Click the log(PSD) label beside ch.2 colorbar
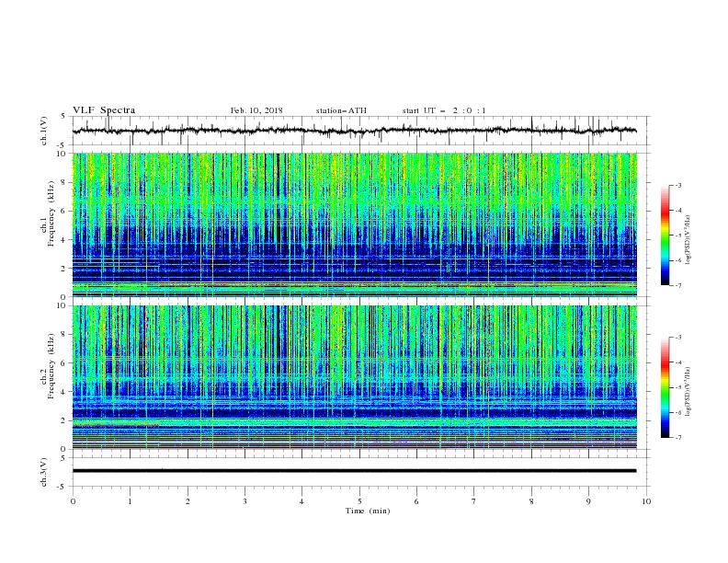This screenshot has height=563, width=728. pyautogui.click(x=689, y=391)
